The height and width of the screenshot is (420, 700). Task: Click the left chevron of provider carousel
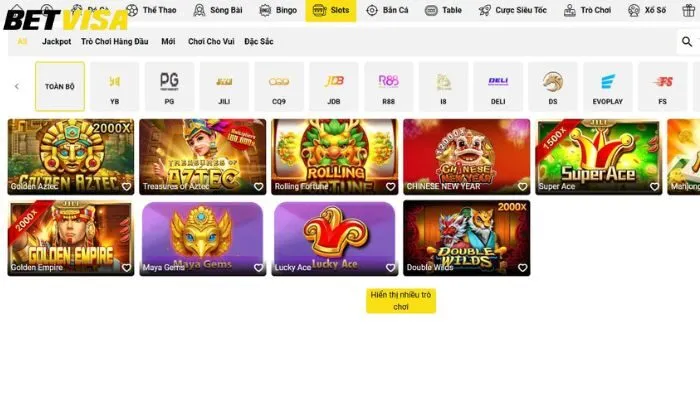[17, 86]
